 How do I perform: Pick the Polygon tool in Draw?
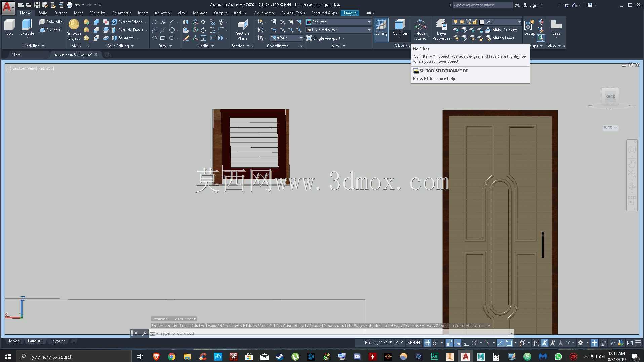[155, 38]
